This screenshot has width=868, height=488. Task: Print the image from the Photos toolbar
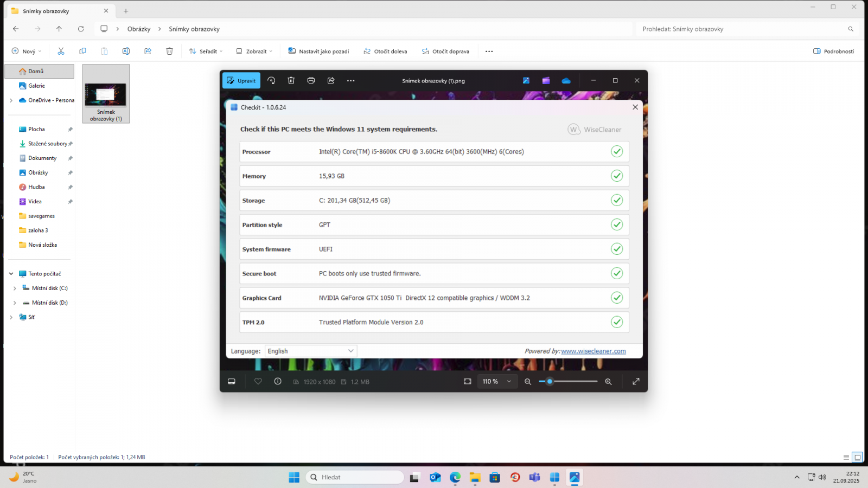(x=311, y=81)
